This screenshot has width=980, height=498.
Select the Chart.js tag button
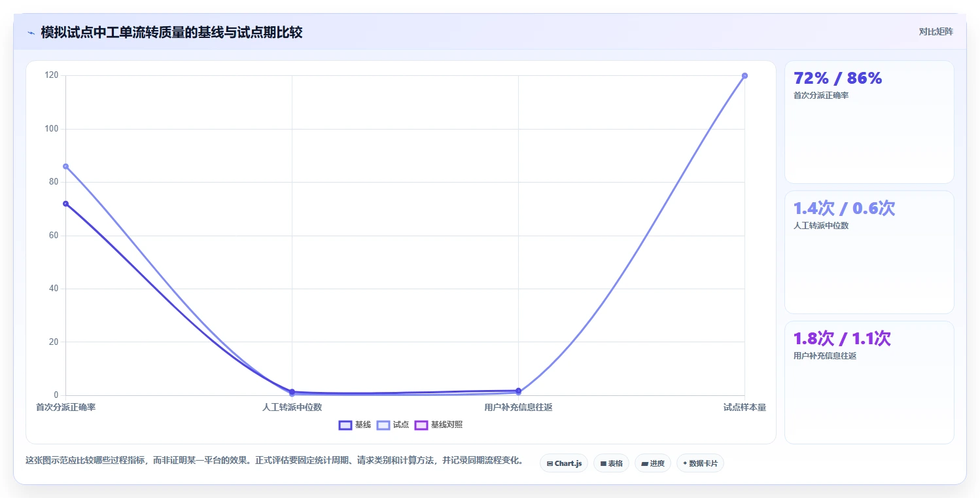click(x=564, y=463)
